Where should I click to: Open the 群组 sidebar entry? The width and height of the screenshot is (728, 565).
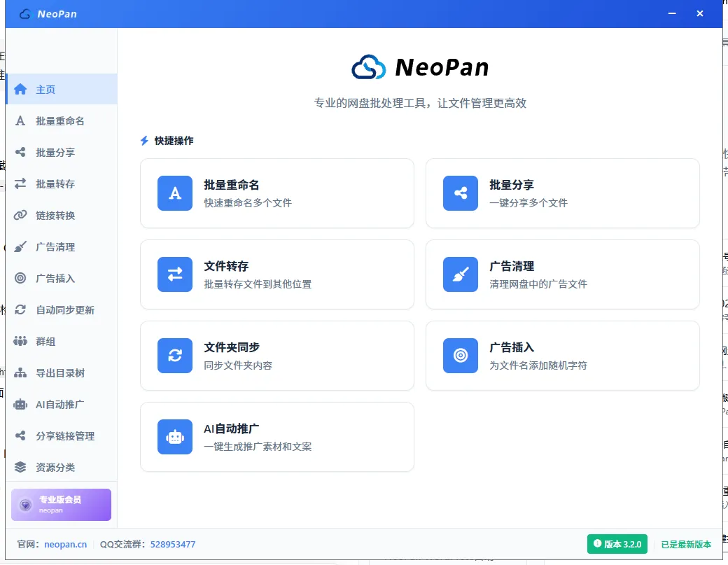click(62, 341)
